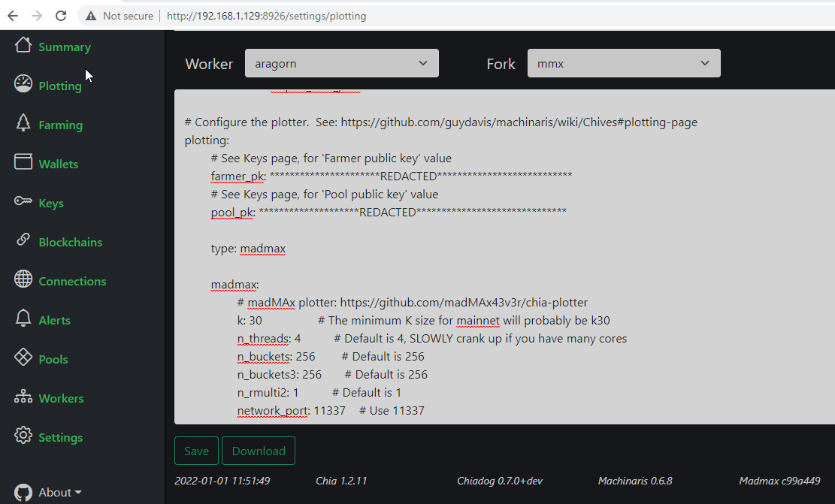The height and width of the screenshot is (504, 835).
Task: Open the Fork dropdown showing mmx
Action: click(x=624, y=63)
